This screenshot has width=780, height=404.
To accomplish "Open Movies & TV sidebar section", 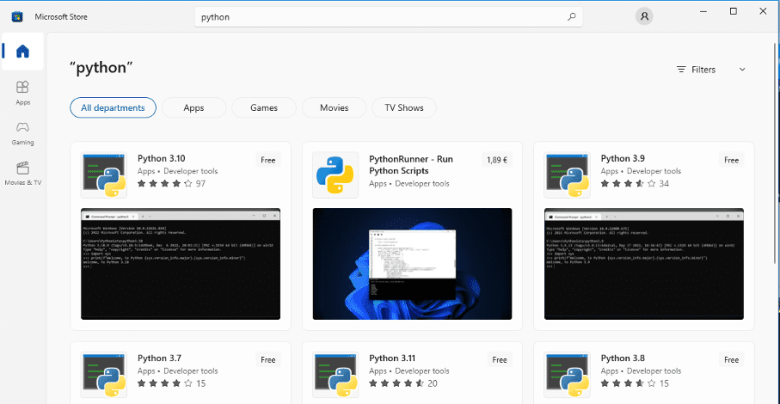I will point(23,173).
